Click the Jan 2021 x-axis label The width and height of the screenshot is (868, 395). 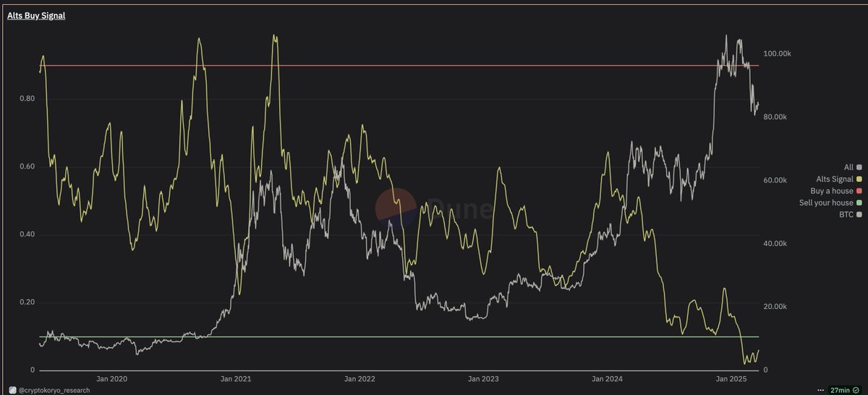[x=236, y=378]
